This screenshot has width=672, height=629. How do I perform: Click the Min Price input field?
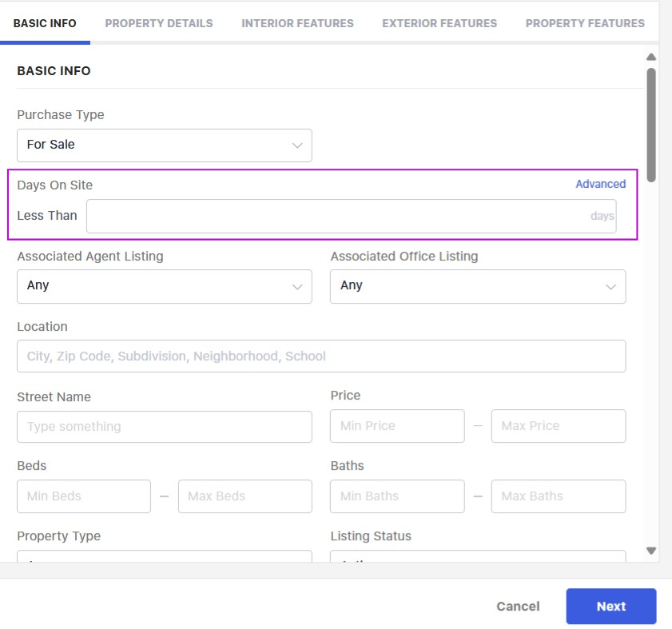397,427
